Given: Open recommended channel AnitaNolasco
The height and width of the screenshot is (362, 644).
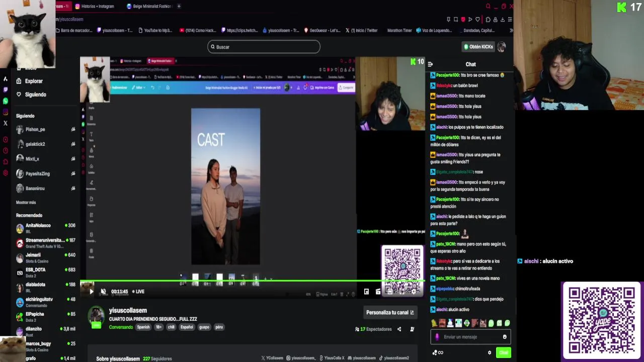Looking at the screenshot, I should pos(45,228).
